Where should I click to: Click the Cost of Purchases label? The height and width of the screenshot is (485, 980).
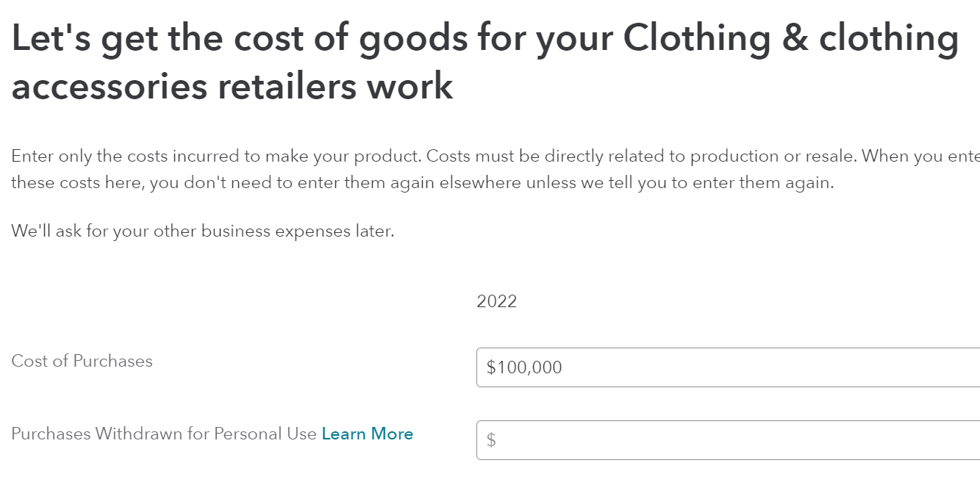82,361
